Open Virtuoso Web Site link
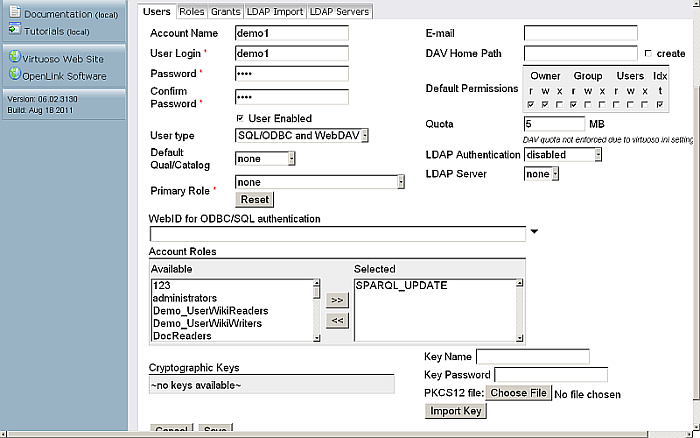The width and height of the screenshot is (700, 438). click(63, 59)
